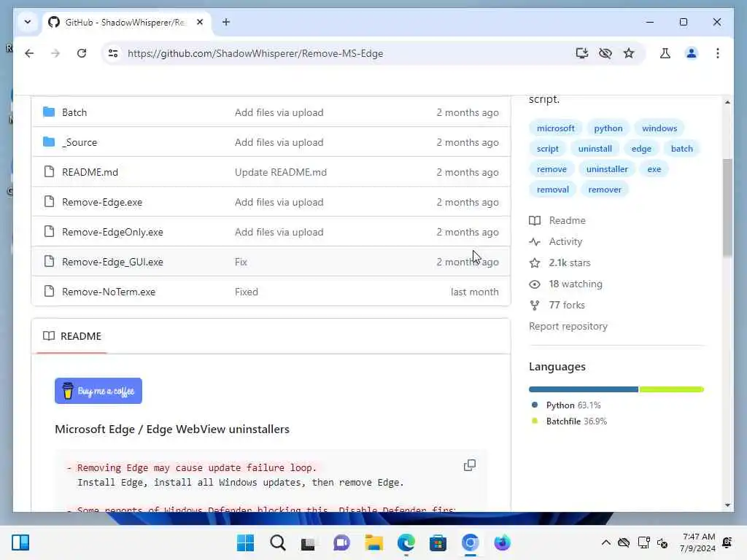Open Windows taskbar search
The height and width of the screenshot is (560, 747).
[x=278, y=542]
